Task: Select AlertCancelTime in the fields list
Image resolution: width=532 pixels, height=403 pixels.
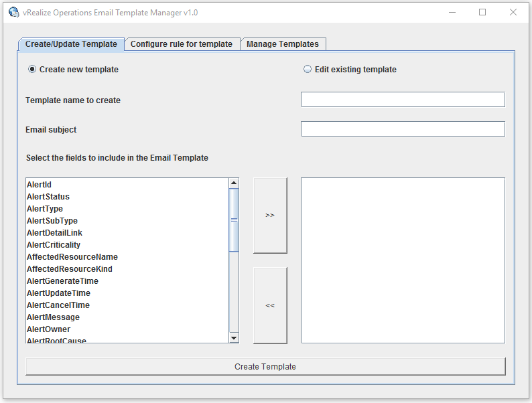Action: coord(127,305)
